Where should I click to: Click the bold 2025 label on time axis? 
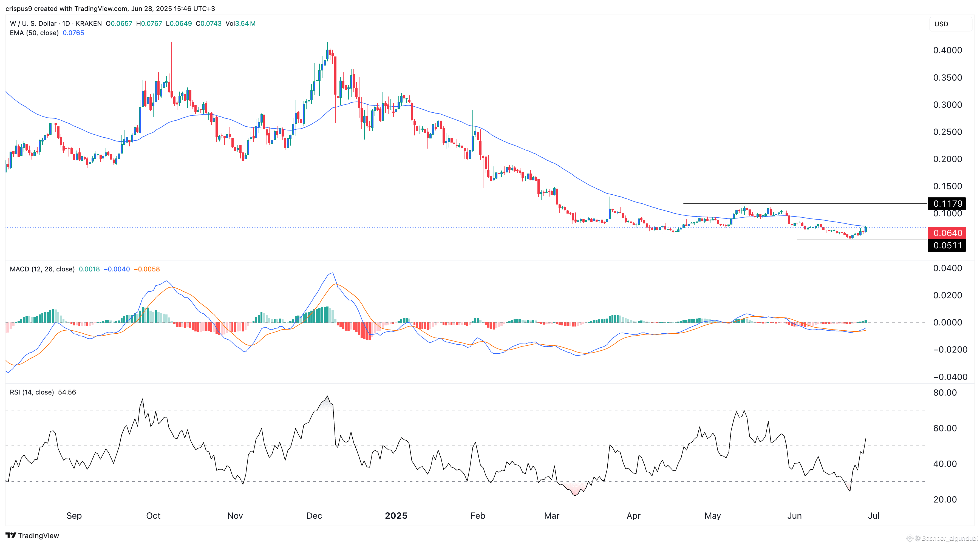pyautogui.click(x=396, y=516)
